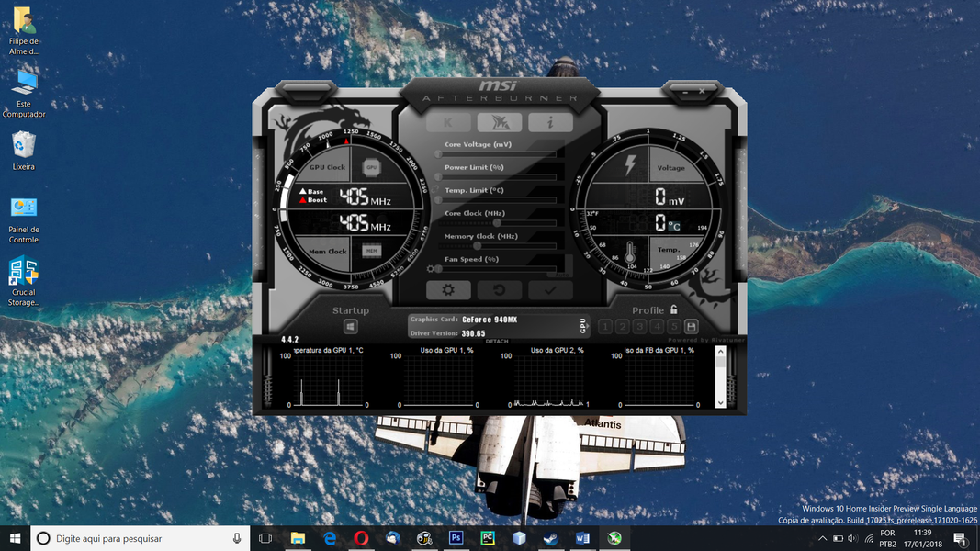Open Photoshop from the taskbar
This screenshot has height=551, width=980.
click(456, 538)
